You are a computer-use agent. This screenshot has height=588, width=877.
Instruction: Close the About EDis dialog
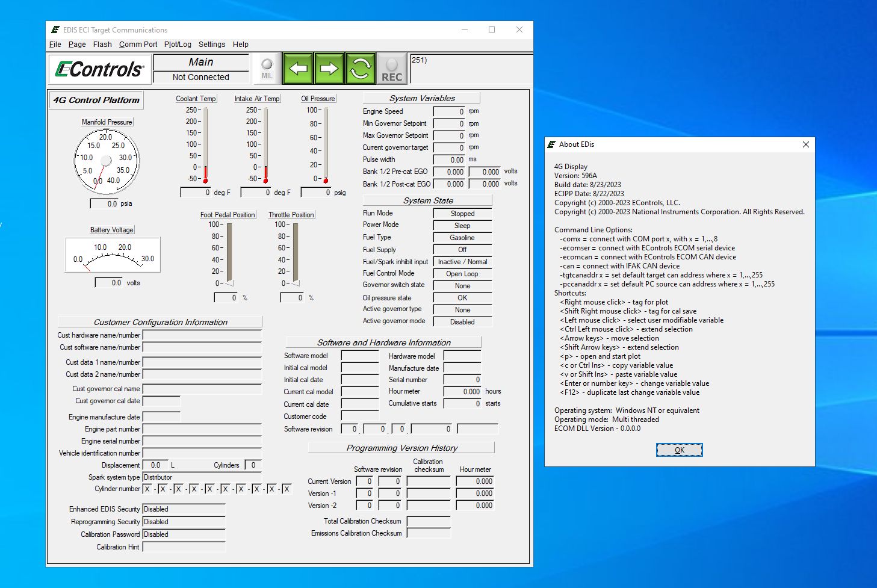[x=805, y=144]
